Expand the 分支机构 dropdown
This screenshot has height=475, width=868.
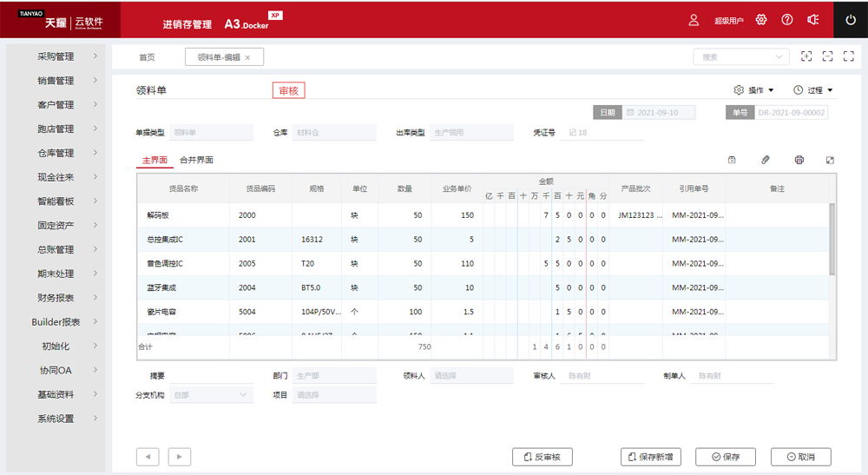(x=242, y=395)
